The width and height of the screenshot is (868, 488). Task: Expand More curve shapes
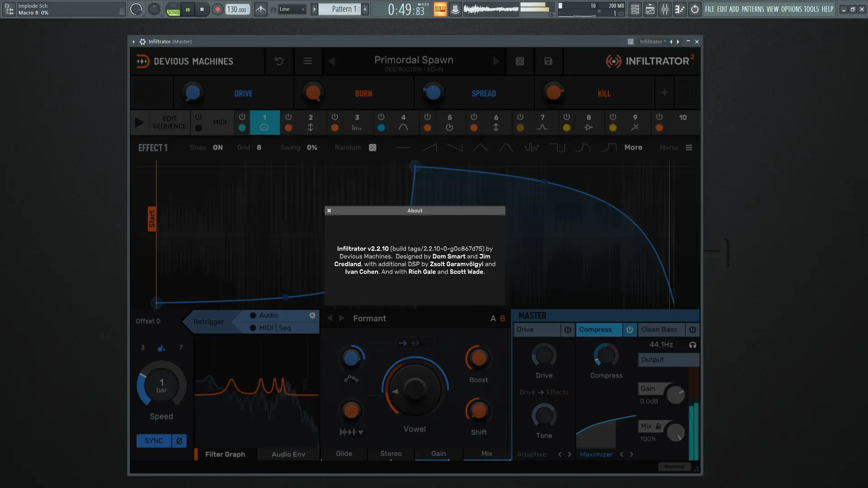633,147
